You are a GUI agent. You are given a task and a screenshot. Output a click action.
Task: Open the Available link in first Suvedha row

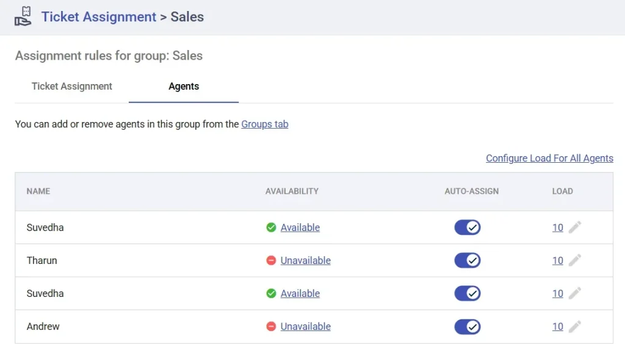coord(300,227)
